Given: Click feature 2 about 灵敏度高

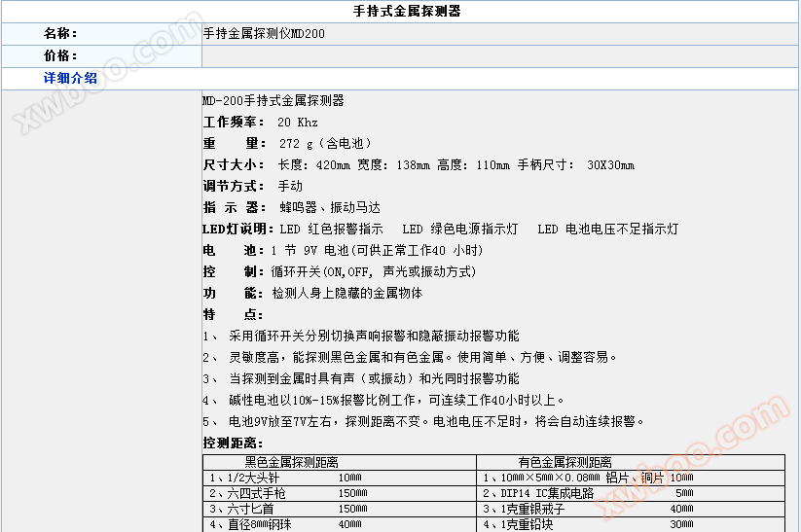Looking at the screenshot, I should tap(410, 358).
